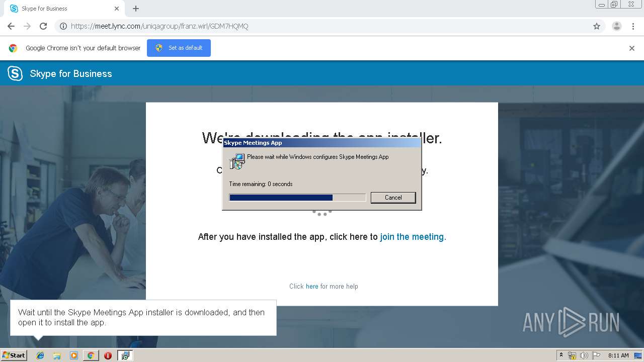This screenshot has height=362, width=644.
Task: Open Opera browser from taskbar
Action: click(108, 355)
